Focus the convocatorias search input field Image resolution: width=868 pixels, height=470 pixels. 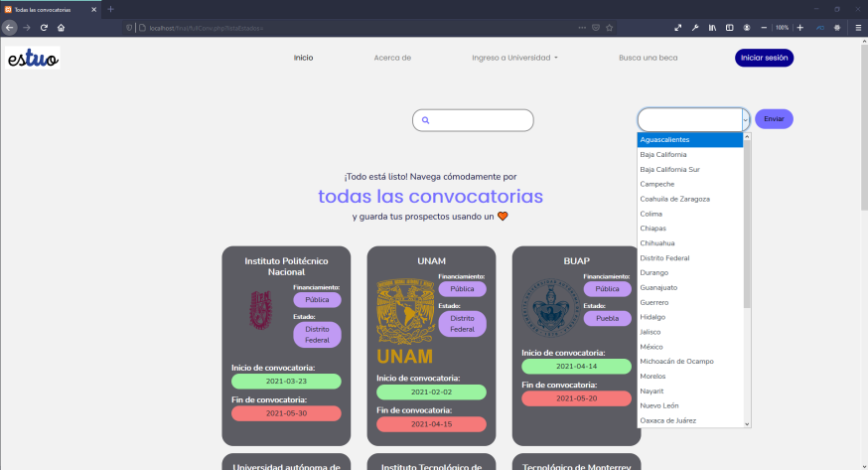473,120
